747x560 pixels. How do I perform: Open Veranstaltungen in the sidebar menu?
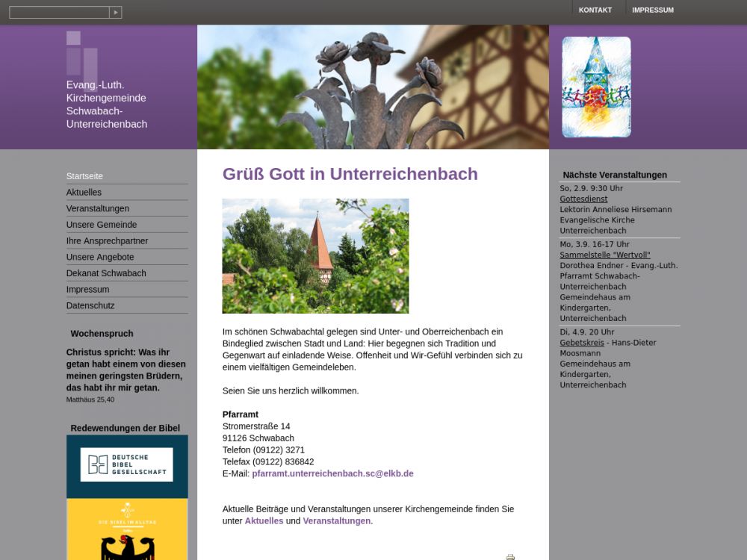point(98,208)
